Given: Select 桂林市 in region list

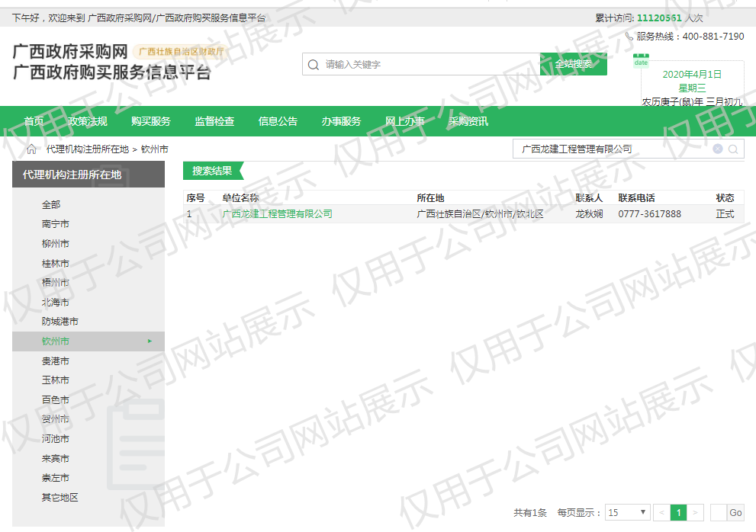Looking at the screenshot, I should coord(56,264).
